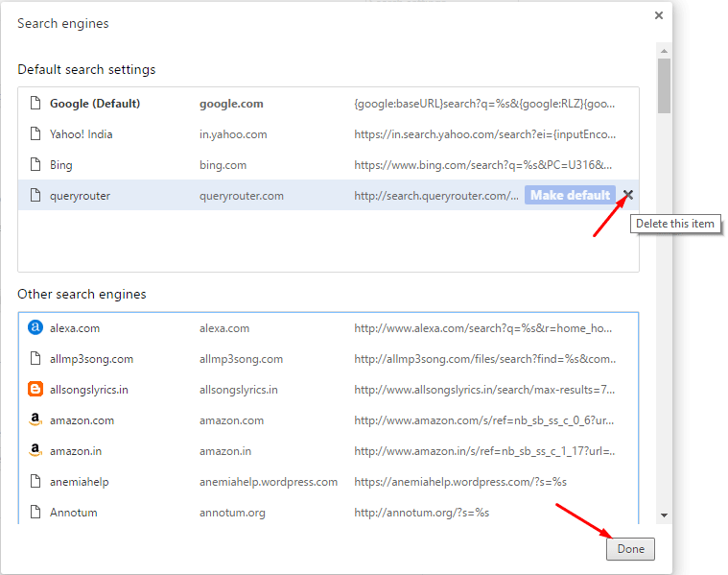Click the anemiahelp.wordpress.com/?s=%s URL
The height and width of the screenshot is (575, 728).
tap(460, 482)
